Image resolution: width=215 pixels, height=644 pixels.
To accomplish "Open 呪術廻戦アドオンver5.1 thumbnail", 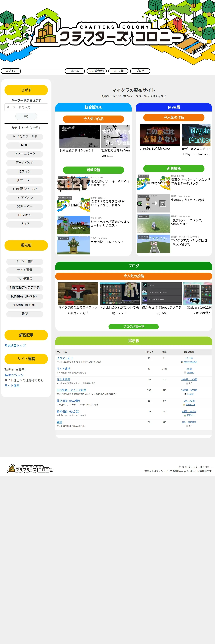I will 79,136.
